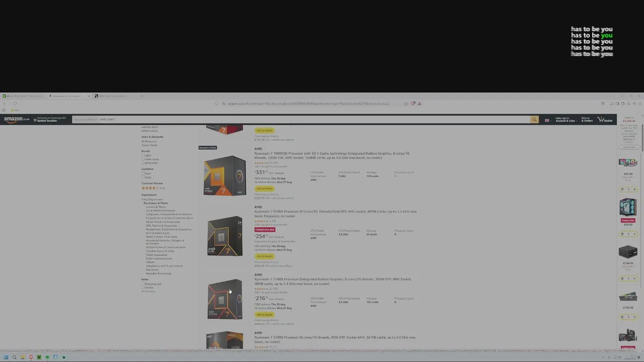Add the £254 Ryzen 9700X to basket
The width and height of the screenshot is (644, 362).
pyautogui.click(x=264, y=256)
